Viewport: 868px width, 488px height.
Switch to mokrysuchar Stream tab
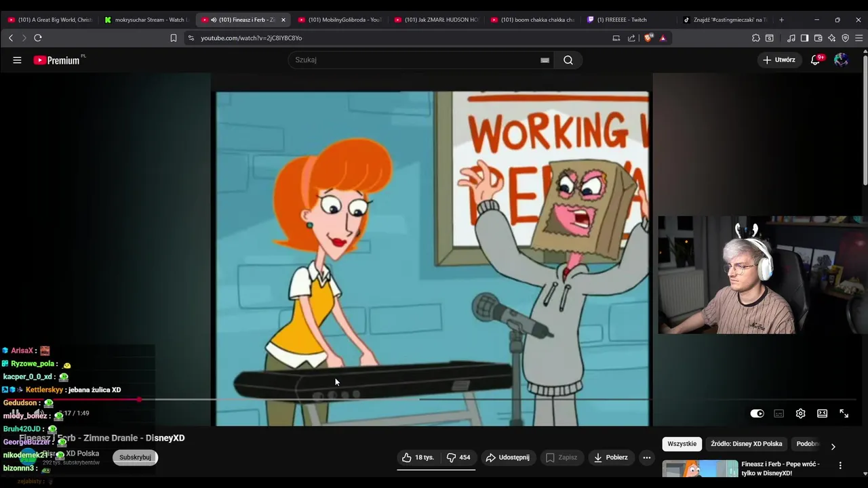(146, 20)
